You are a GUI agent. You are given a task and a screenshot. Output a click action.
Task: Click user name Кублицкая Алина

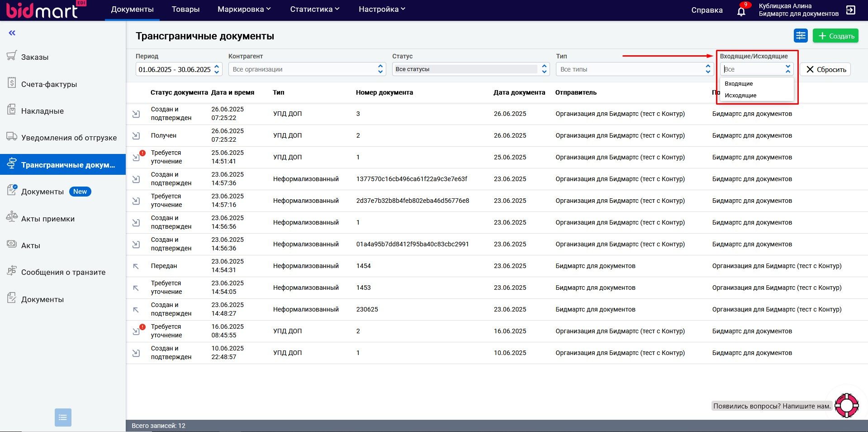point(785,6)
